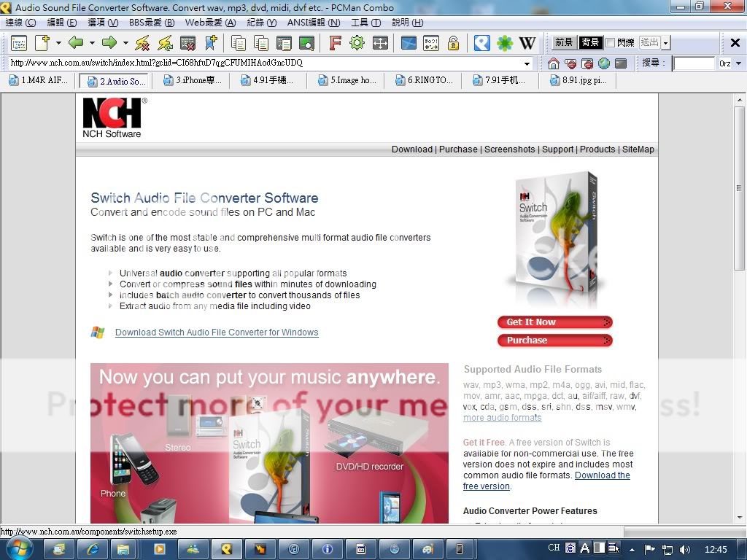Click the Wikipedia W toolbar icon
747x560 pixels.
pyautogui.click(x=527, y=43)
